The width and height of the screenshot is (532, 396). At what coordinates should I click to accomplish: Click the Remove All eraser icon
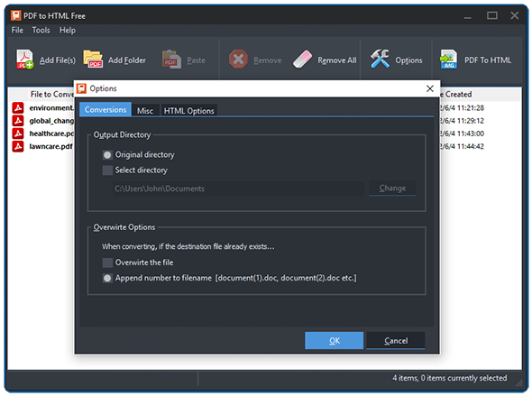tap(302, 60)
